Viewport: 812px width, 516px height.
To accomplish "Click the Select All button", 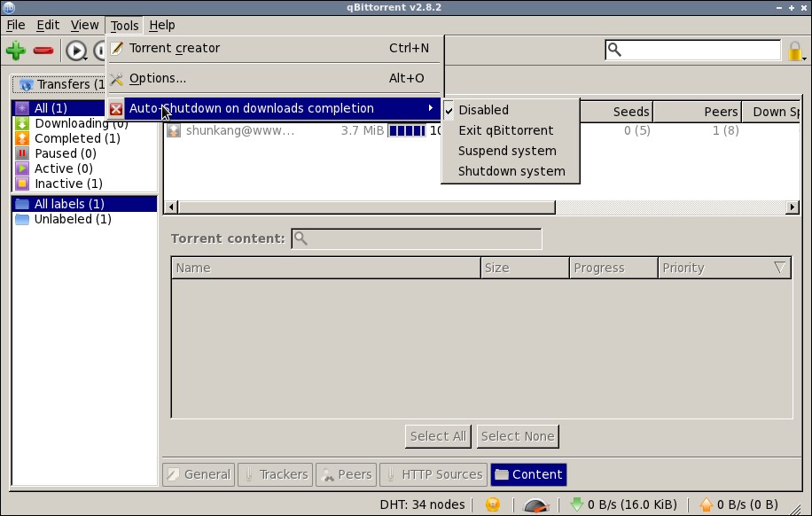I will coord(438,436).
